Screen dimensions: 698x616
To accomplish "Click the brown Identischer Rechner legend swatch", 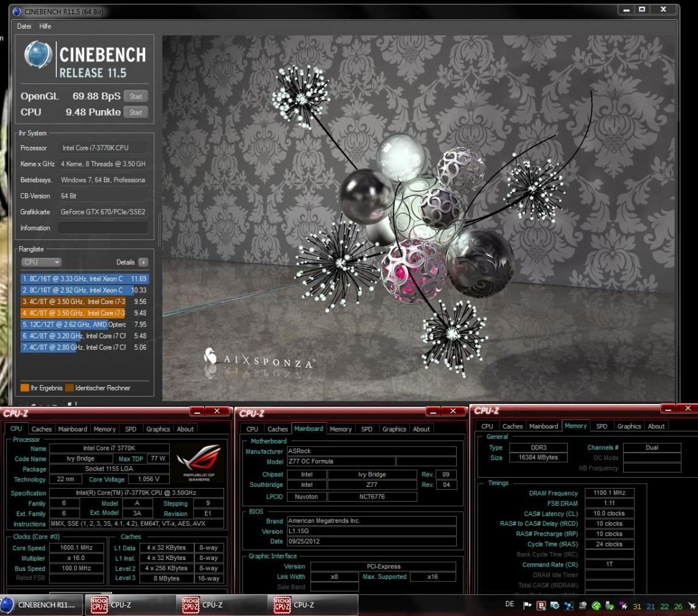I will pyautogui.click(x=69, y=388).
